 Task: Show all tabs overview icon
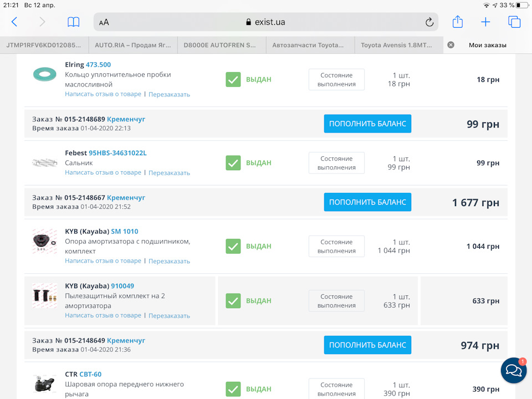click(x=514, y=22)
